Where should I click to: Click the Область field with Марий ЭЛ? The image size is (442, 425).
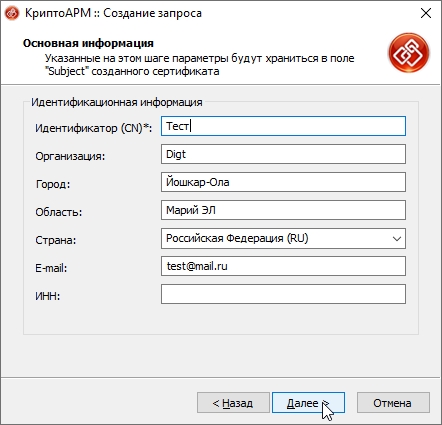[x=283, y=210]
